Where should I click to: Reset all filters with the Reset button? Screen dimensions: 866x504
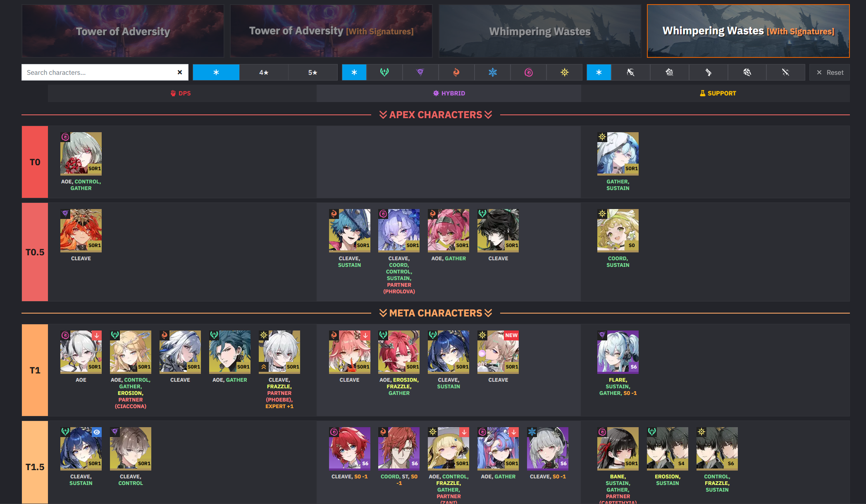[830, 72]
